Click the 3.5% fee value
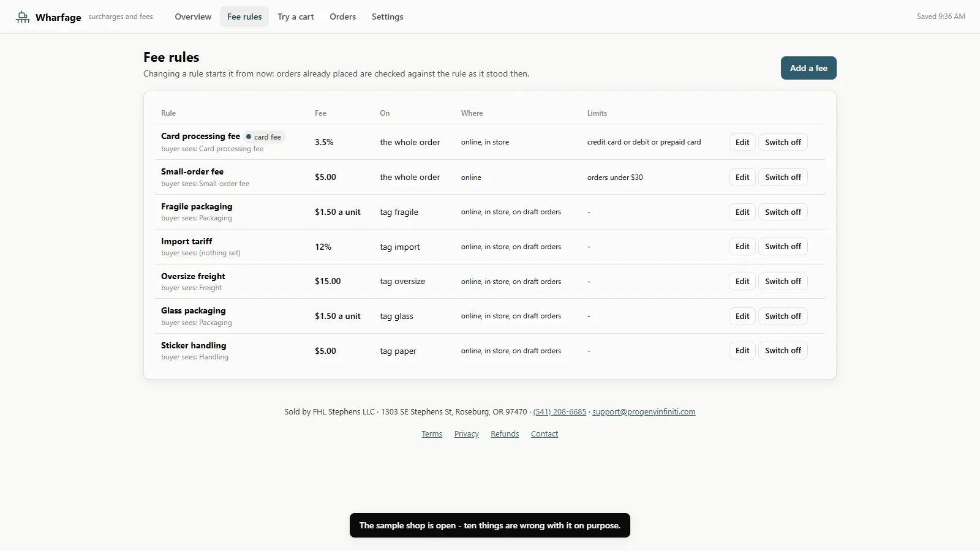Screen dimensions: 980x551 (324, 142)
